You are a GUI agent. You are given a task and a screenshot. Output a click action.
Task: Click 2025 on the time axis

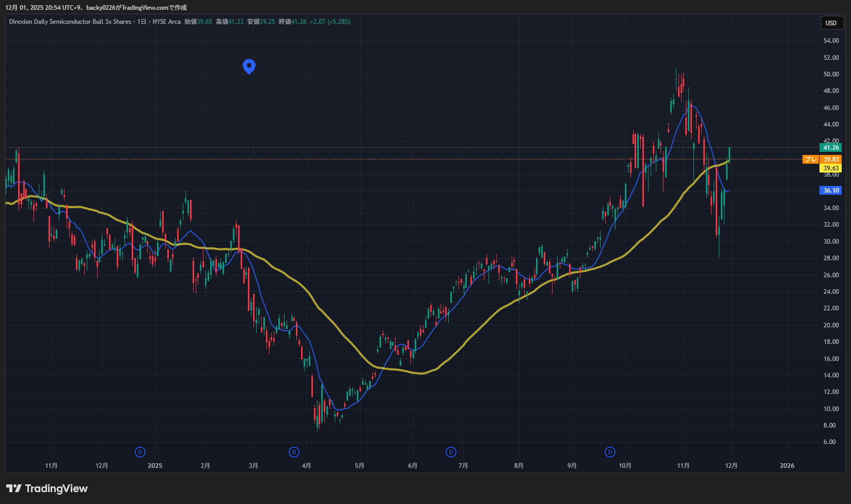155,466
